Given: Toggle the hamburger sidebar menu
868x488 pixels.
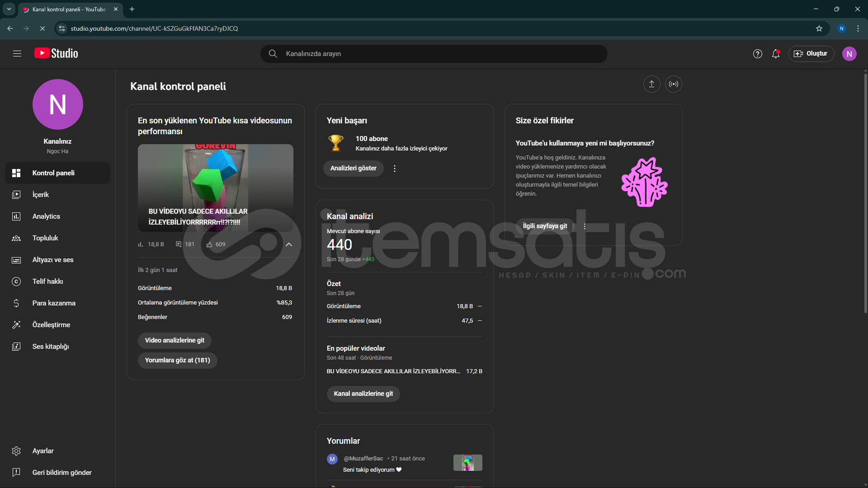Looking at the screenshot, I should pos(17,54).
